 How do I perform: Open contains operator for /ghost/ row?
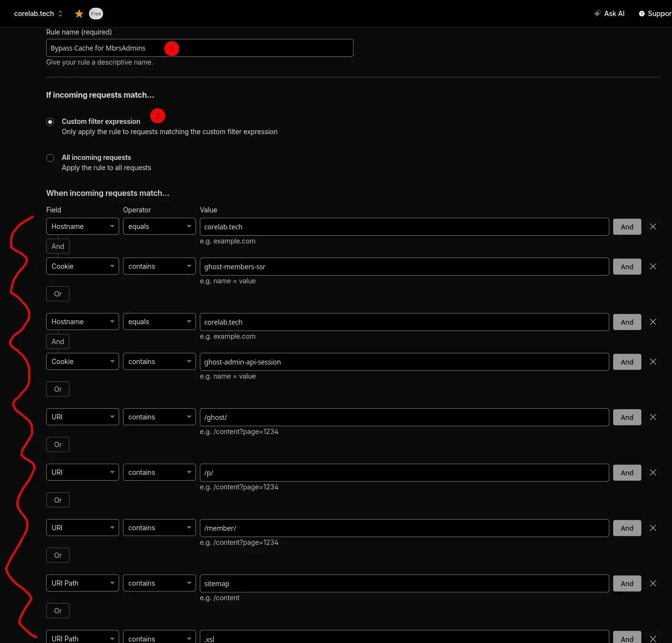pos(159,417)
